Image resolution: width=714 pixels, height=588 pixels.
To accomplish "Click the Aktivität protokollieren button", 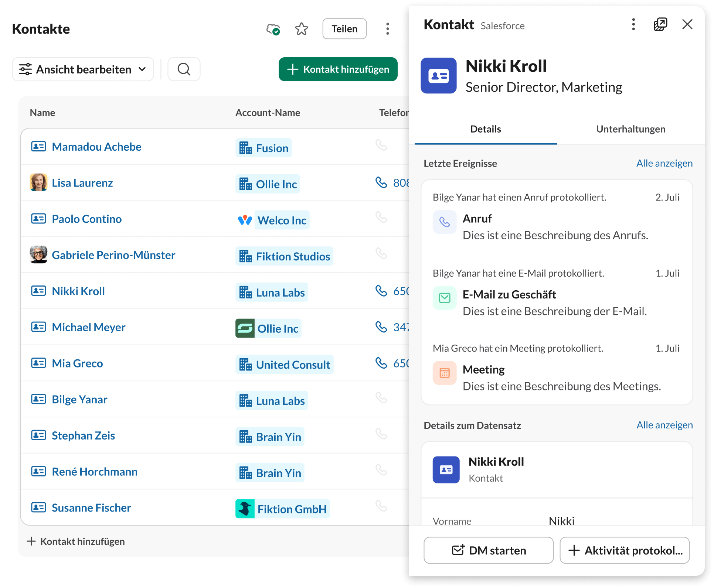I will pyautogui.click(x=624, y=550).
